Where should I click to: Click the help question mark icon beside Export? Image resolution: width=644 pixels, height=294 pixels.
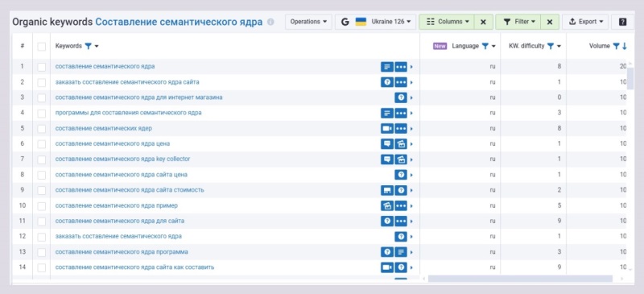click(622, 22)
